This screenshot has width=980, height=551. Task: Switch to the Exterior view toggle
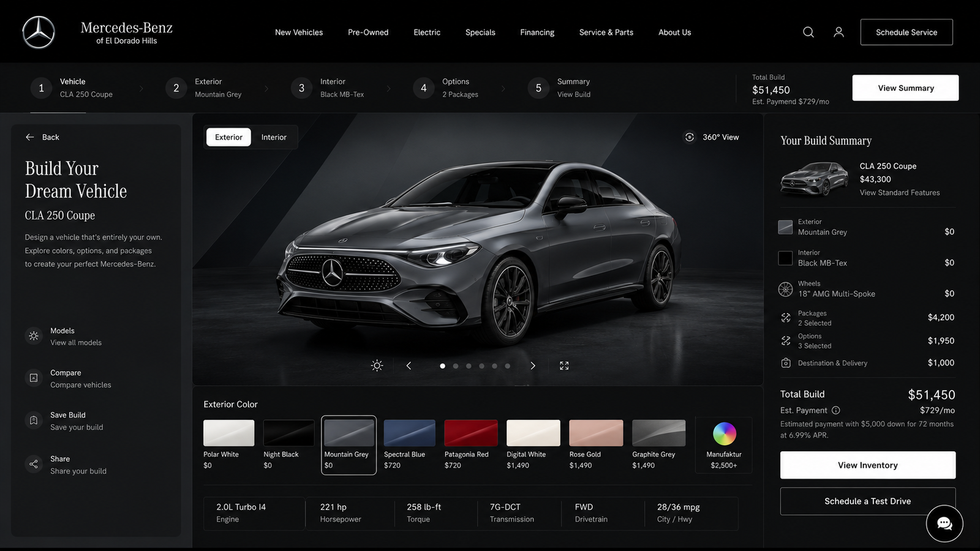click(228, 137)
